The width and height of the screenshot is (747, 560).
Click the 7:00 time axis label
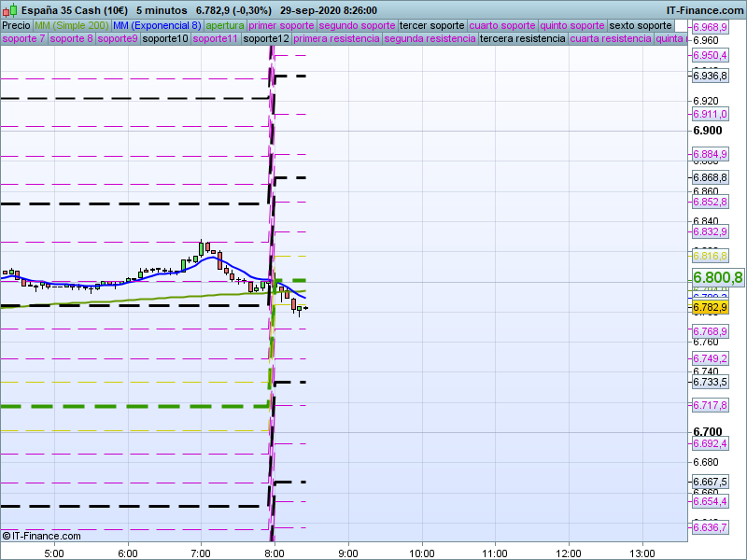click(x=201, y=553)
